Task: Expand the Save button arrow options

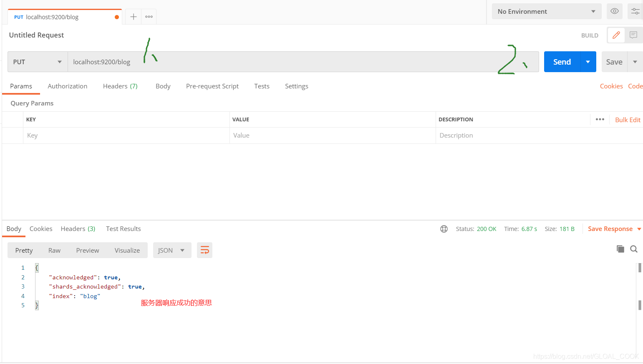Action: pos(635,62)
